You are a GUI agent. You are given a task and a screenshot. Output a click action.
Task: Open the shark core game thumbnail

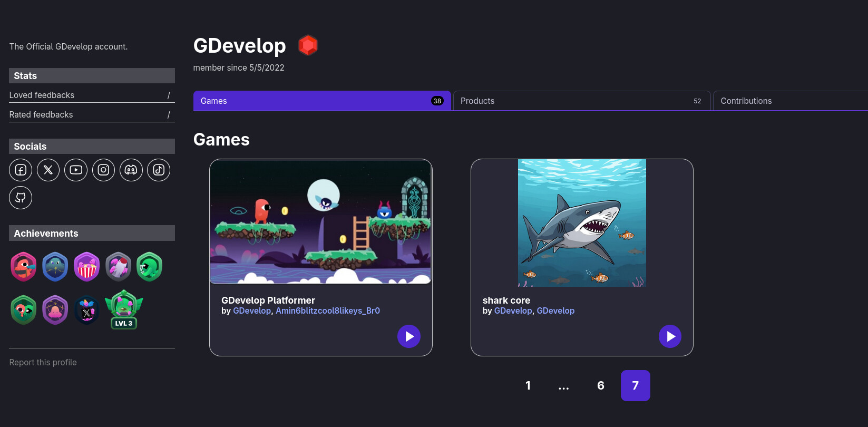pos(582,223)
